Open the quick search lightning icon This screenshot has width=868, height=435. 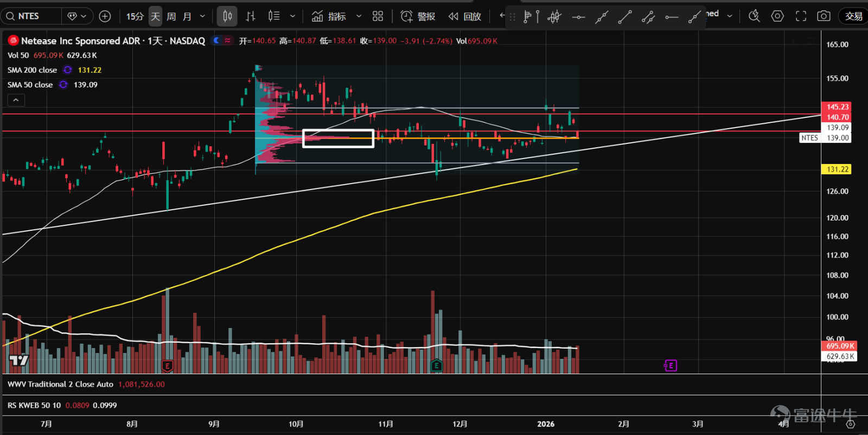(x=754, y=16)
